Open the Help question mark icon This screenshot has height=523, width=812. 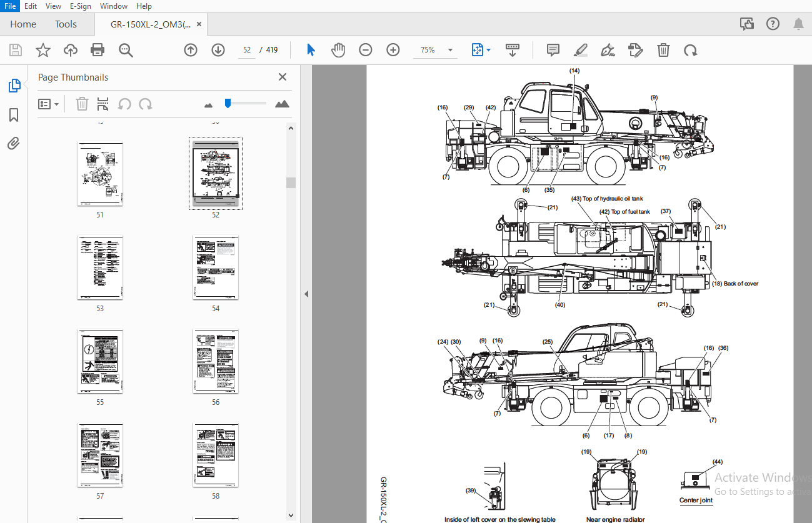pyautogui.click(x=773, y=24)
